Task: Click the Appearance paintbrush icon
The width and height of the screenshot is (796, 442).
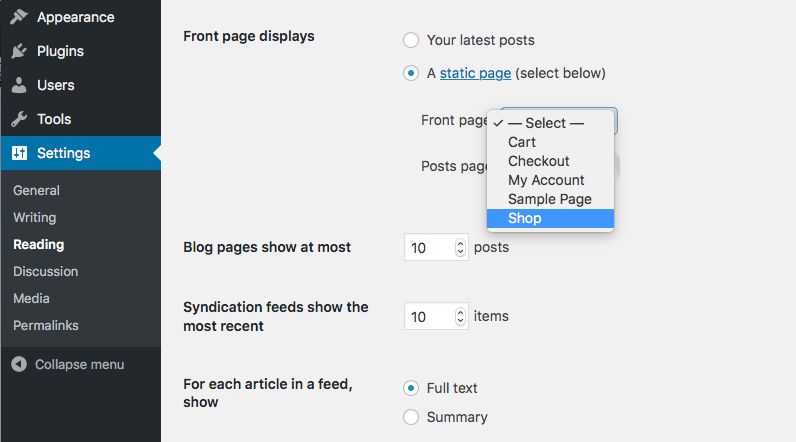Action: (19, 17)
